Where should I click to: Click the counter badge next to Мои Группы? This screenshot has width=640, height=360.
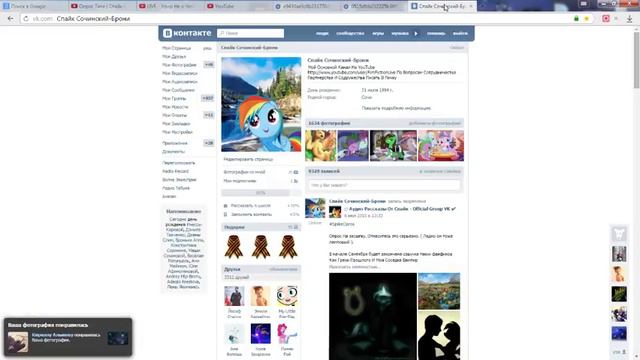pyautogui.click(x=208, y=98)
